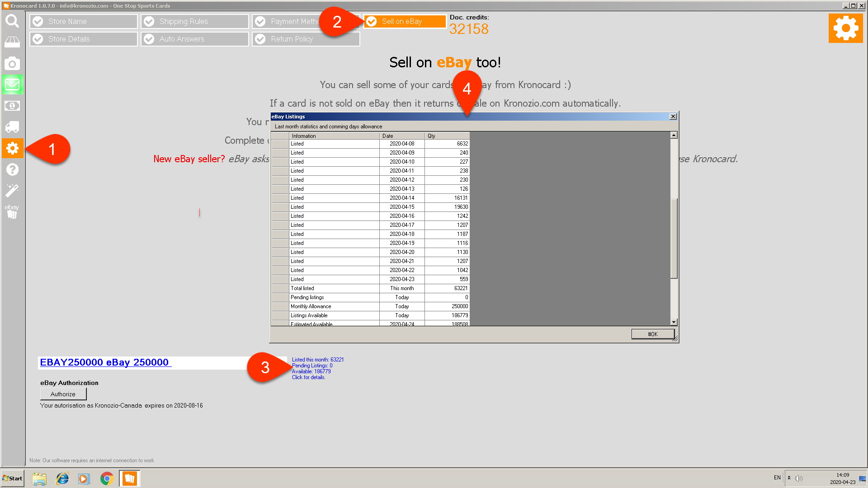
Task: Click the Information column header
Action: point(334,136)
